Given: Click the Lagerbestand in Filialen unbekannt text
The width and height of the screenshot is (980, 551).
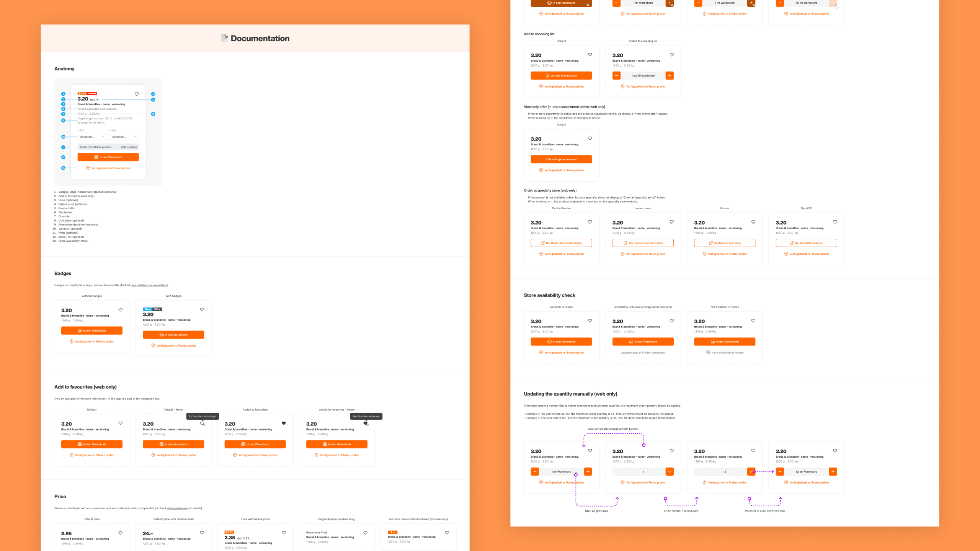Looking at the screenshot, I should 643,352.
